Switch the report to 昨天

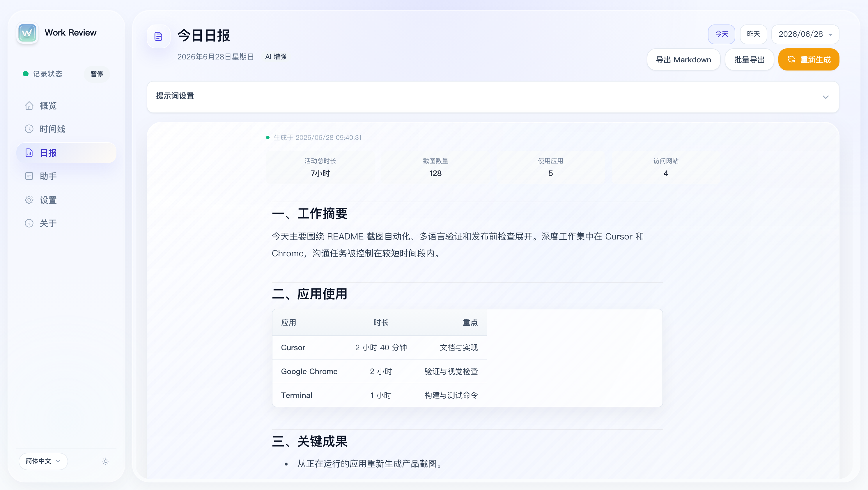pyautogui.click(x=753, y=34)
